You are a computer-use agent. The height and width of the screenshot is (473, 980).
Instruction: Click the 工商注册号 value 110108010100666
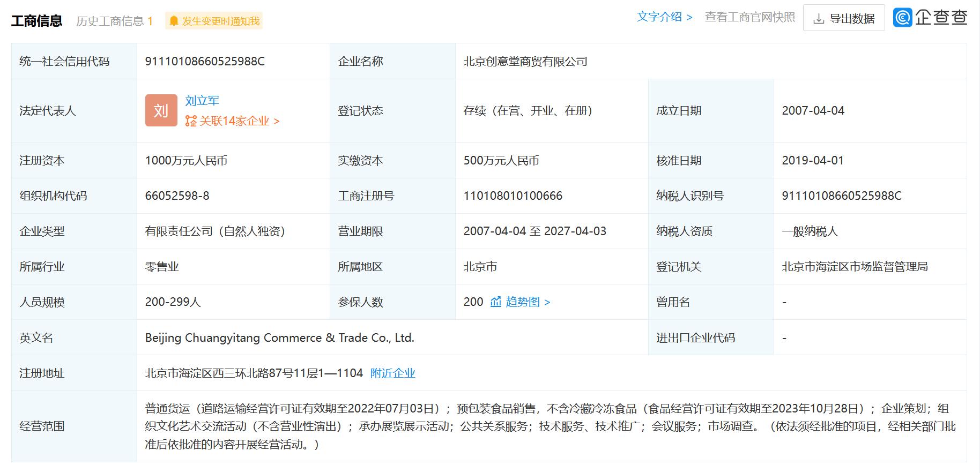click(513, 196)
